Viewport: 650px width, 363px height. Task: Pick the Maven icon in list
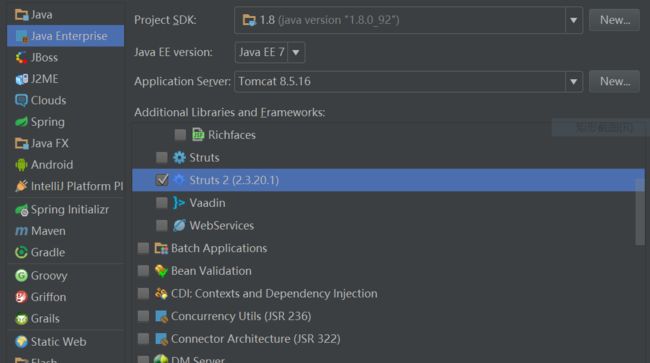coord(21,231)
